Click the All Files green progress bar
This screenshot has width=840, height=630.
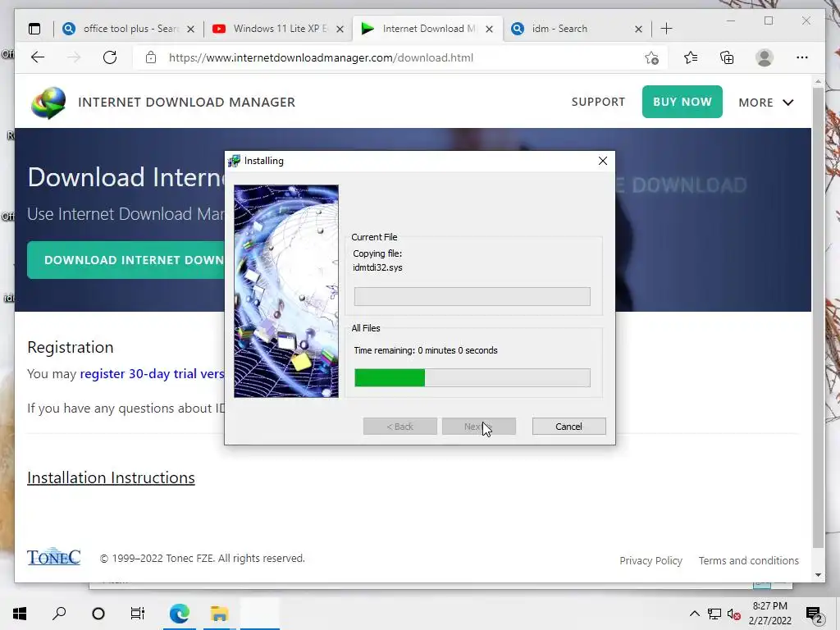472,377
